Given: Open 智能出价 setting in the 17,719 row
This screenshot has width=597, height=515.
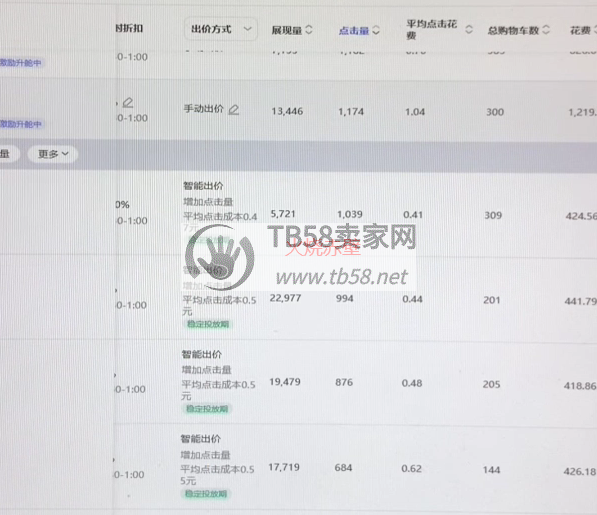Looking at the screenshot, I should point(200,439).
